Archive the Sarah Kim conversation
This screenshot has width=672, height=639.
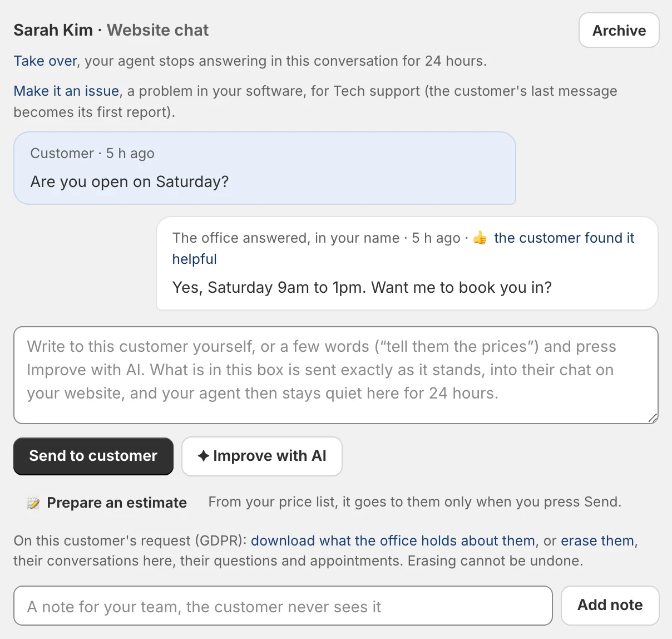[619, 31]
